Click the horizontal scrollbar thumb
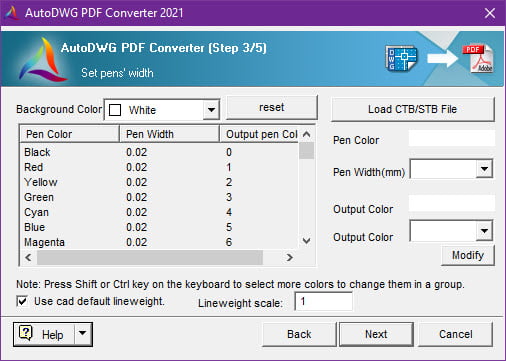 pos(150,257)
